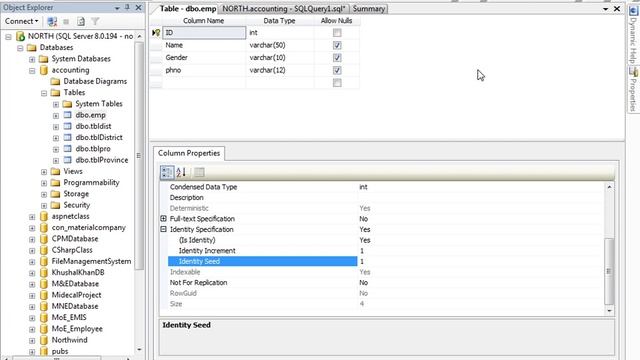This screenshot has width=640, height=360.
Task: Click the aspnetclass database icon
Action: point(44,216)
